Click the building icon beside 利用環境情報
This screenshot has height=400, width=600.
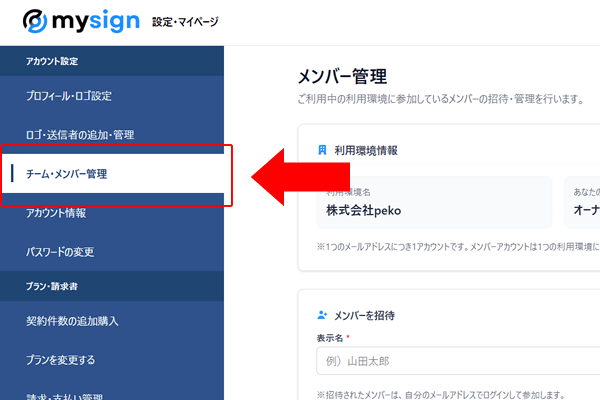click(x=322, y=150)
